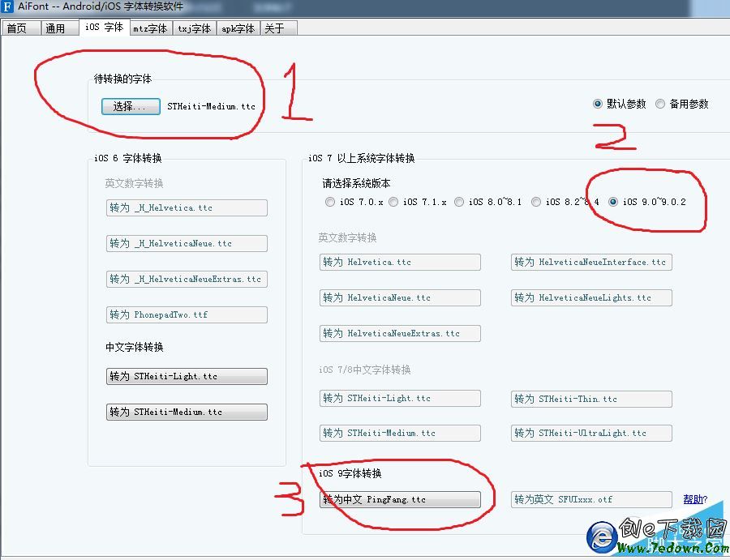
Task: Open the 帮助? help link
Action: click(694, 499)
